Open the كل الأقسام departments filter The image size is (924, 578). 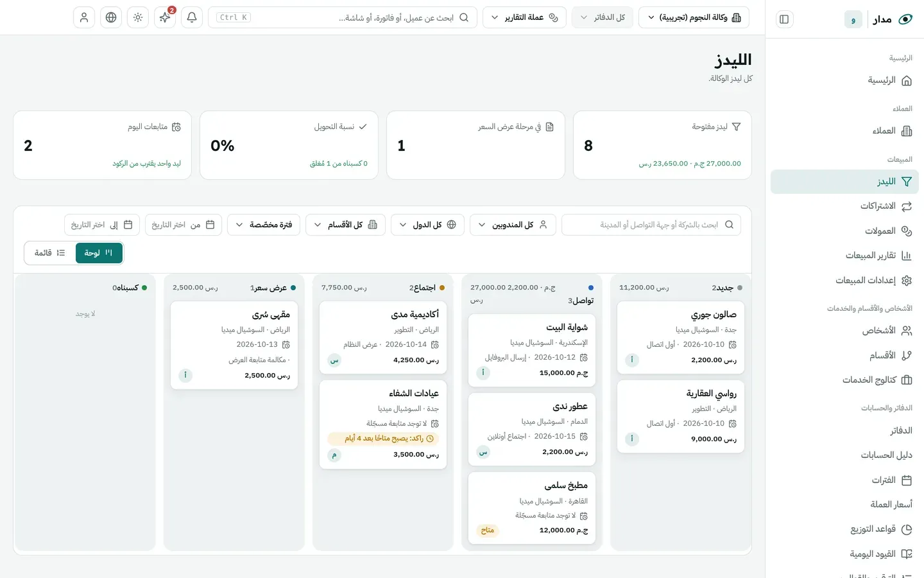click(x=345, y=225)
